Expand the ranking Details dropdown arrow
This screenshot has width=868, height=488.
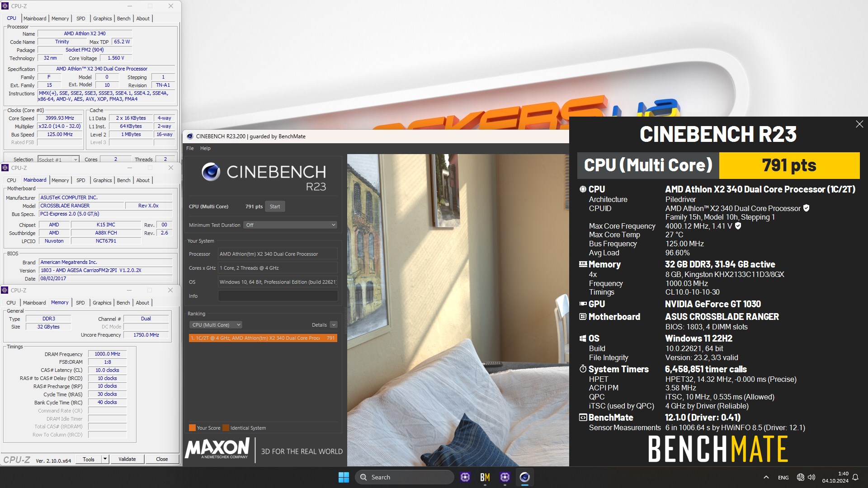point(334,325)
